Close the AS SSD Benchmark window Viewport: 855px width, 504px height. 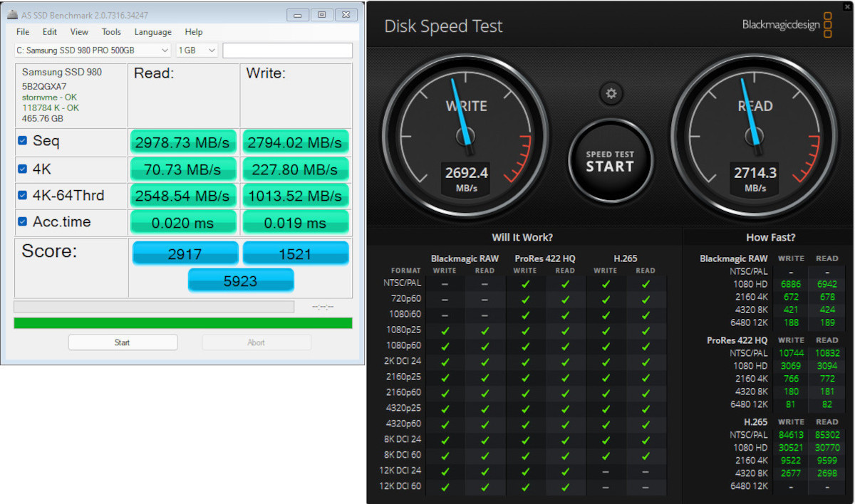tap(346, 14)
